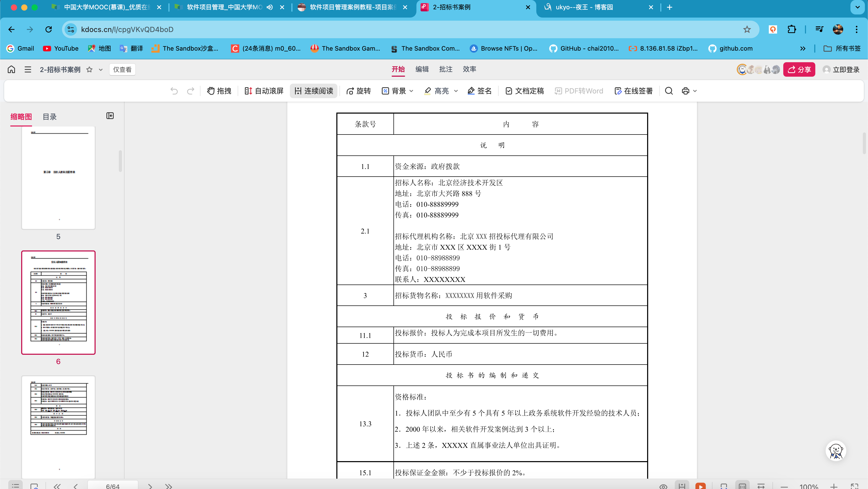Screen dimensions: 868x489
Task: Click browser back arrow
Action: 11,29
